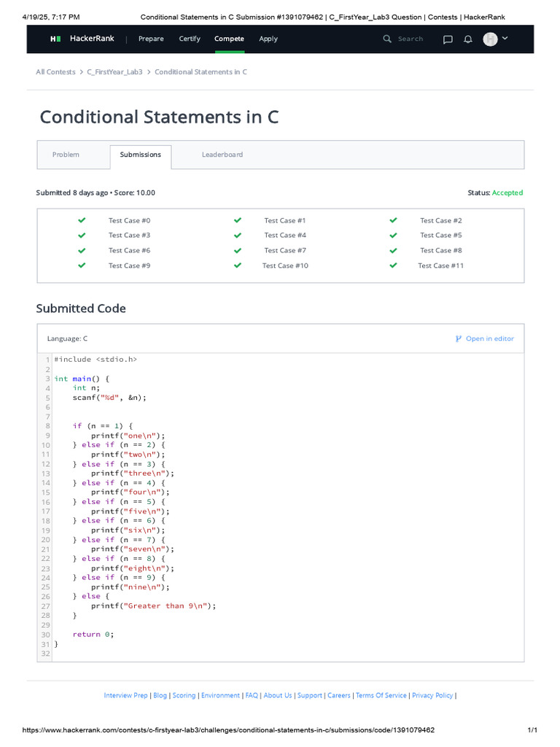Expand the profile dropdown arrow
This screenshot has width=560, height=747.
505,38
